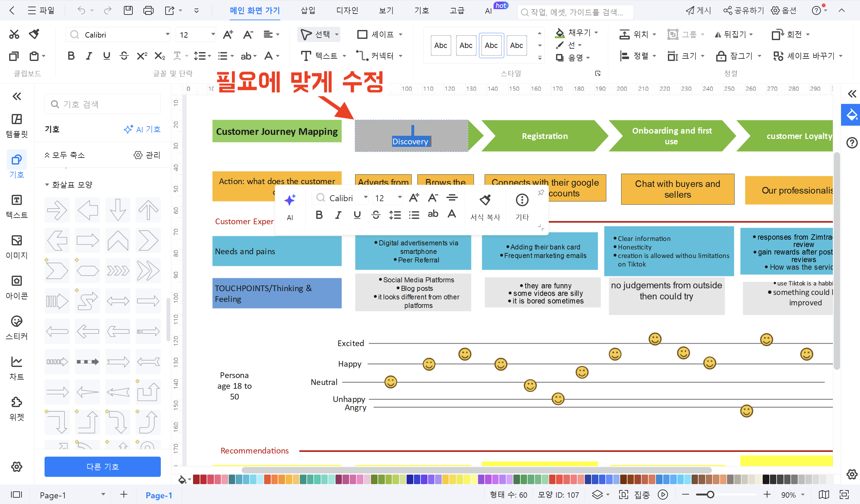Click the 기호 검색 search field
This screenshot has height=504, width=860.
pyautogui.click(x=102, y=104)
